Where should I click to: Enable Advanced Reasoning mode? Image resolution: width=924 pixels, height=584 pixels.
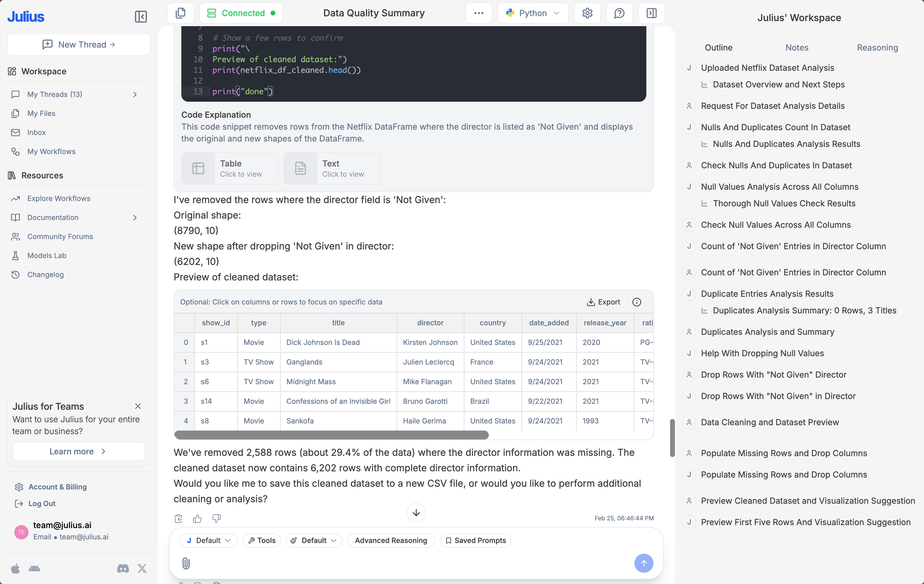[391, 540]
